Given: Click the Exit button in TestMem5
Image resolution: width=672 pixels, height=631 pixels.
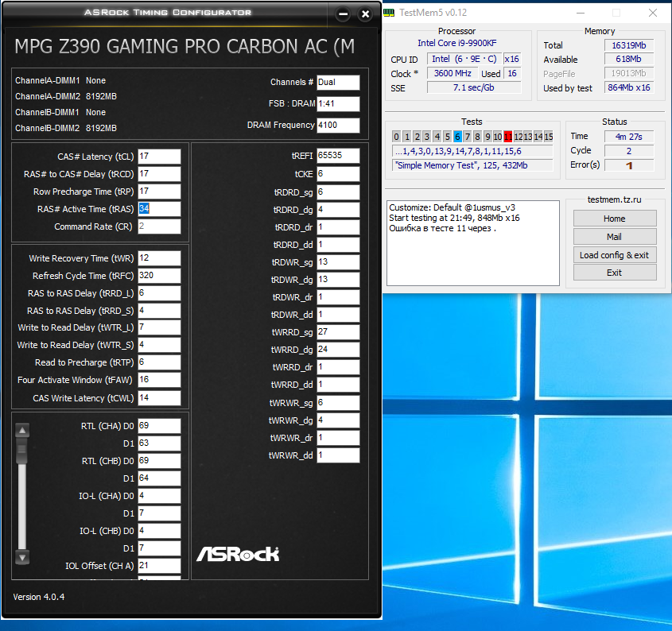Looking at the screenshot, I should click(x=615, y=273).
